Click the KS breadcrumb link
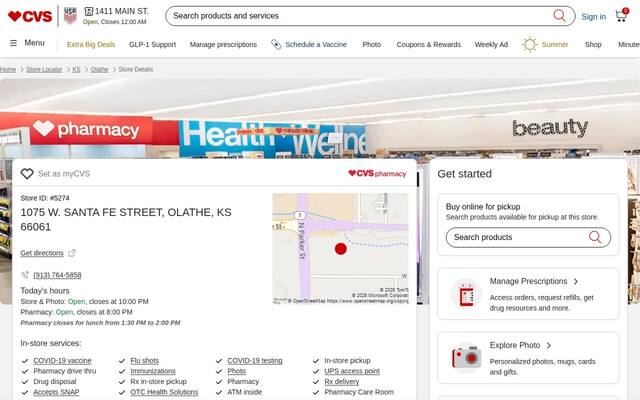 click(76, 69)
